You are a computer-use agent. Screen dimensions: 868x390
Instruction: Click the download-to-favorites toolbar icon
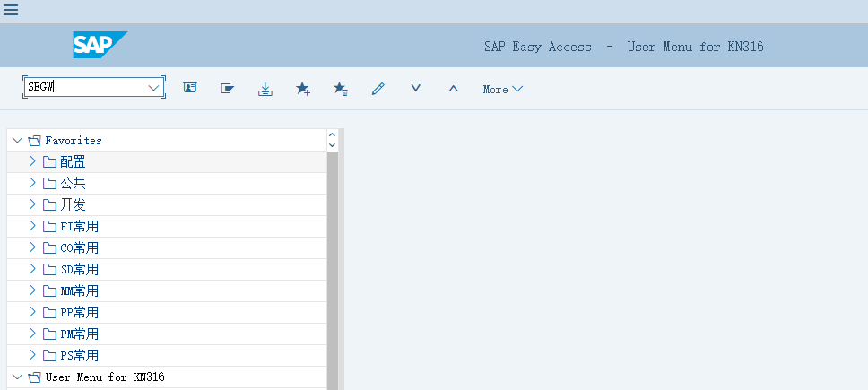coord(265,89)
